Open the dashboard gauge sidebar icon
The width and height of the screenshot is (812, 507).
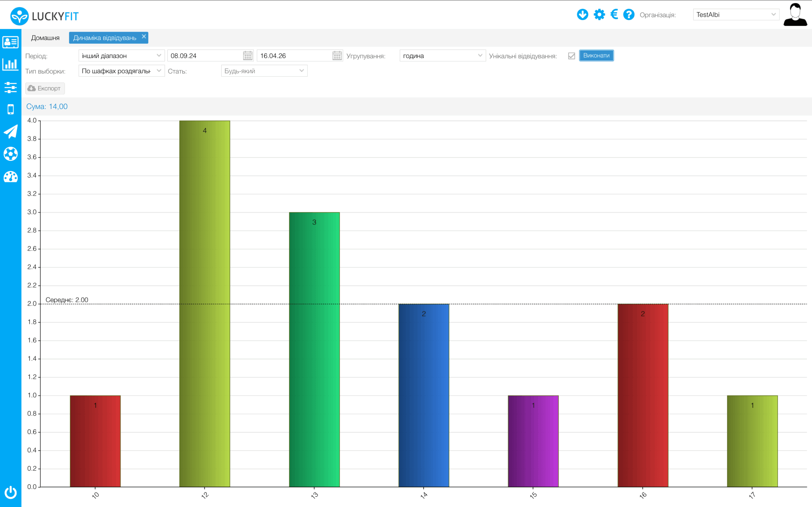(10, 177)
